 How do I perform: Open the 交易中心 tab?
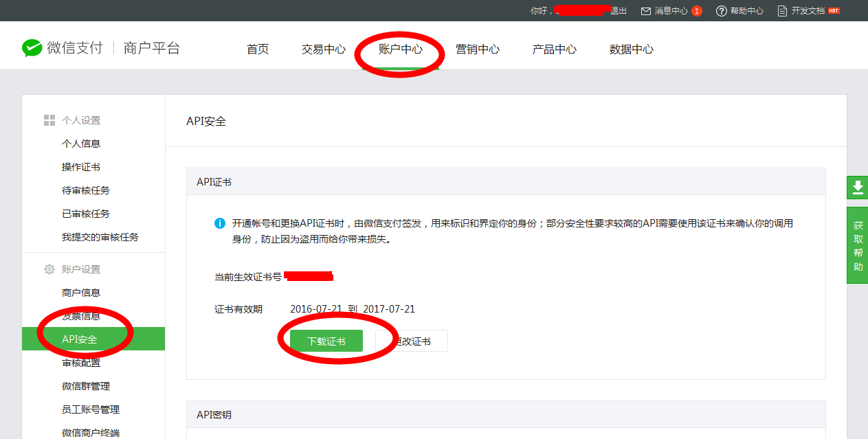coord(324,49)
